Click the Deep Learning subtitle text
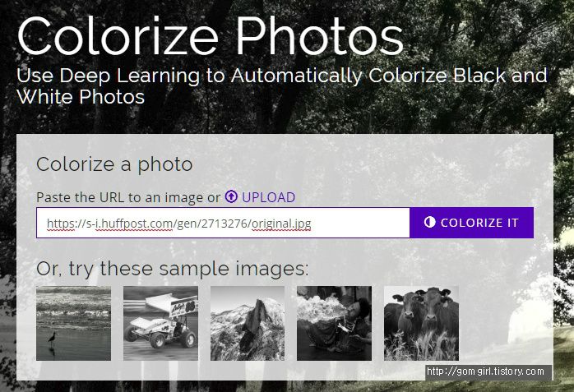 pyautogui.click(x=282, y=86)
